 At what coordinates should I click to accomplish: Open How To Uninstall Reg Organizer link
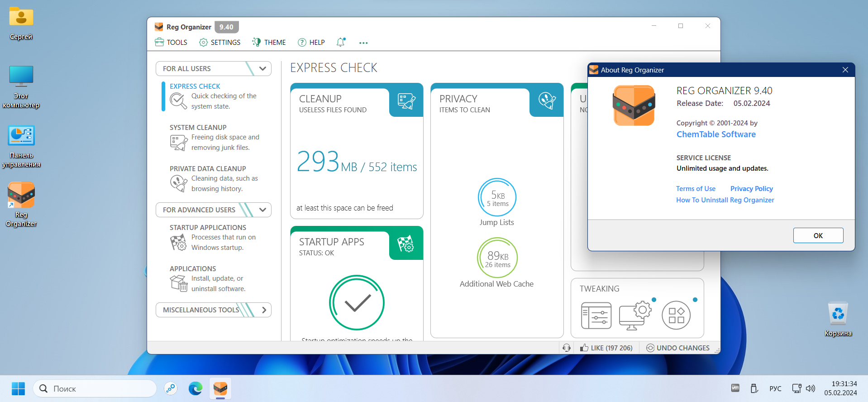(x=725, y=200)
